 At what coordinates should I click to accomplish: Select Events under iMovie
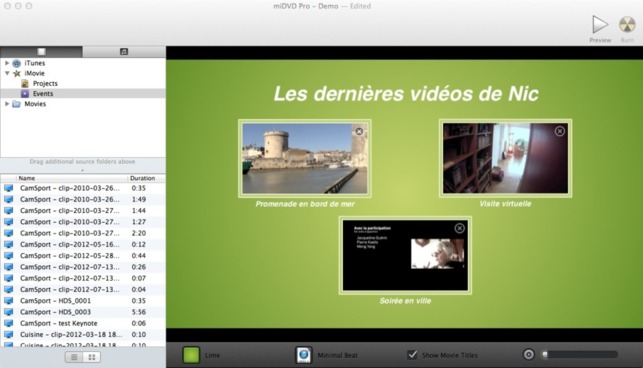click(43, 94)
